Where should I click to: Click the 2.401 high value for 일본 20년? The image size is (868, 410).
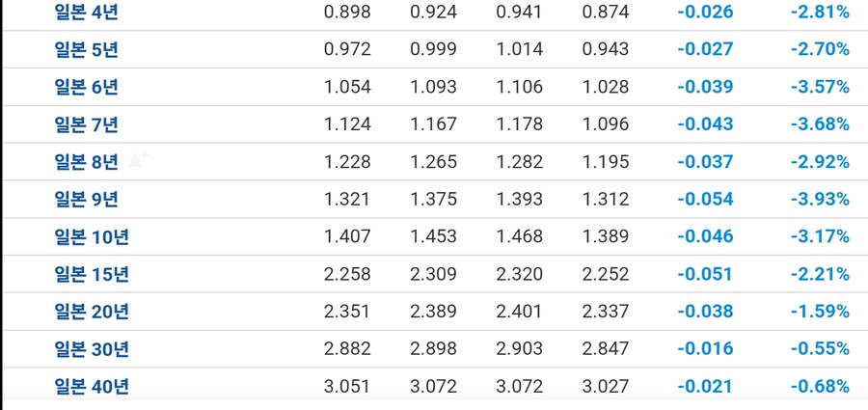point(519,312)
